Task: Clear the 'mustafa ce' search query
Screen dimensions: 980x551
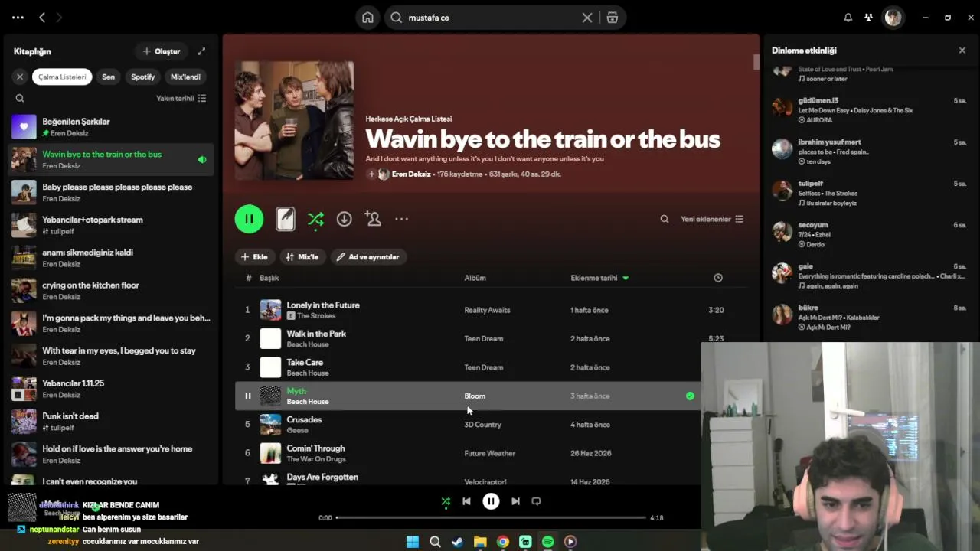Action: [587, 18]
